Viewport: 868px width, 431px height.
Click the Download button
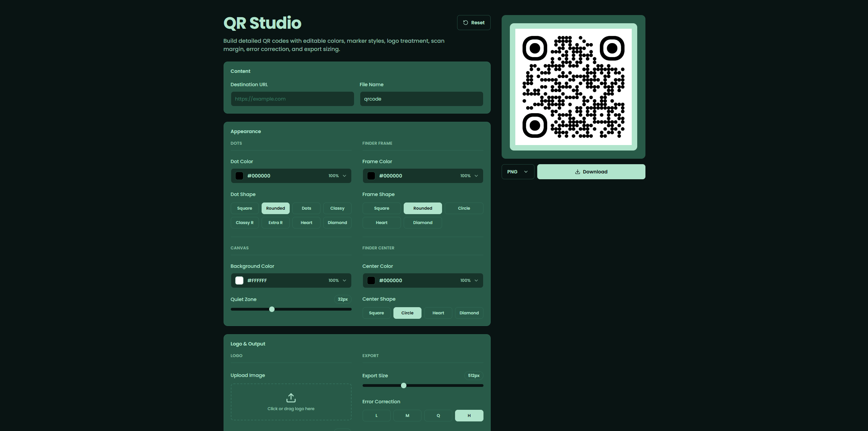[591, 172]
